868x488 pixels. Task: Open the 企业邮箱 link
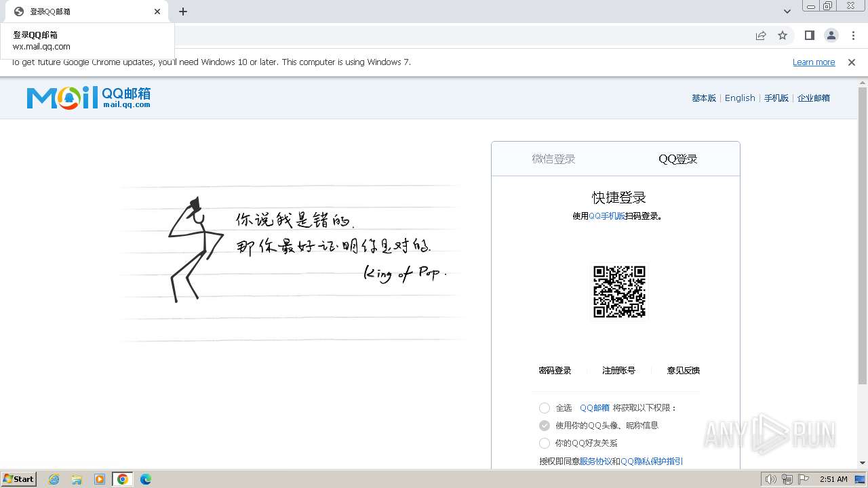tap(814, 98)
